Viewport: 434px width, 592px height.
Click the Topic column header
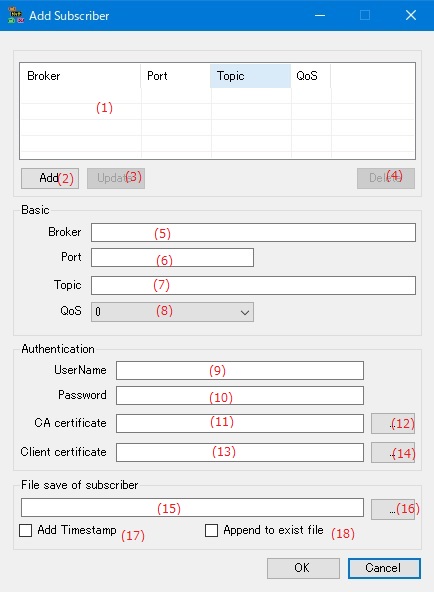pyautogui.click(x=250, y=76)
